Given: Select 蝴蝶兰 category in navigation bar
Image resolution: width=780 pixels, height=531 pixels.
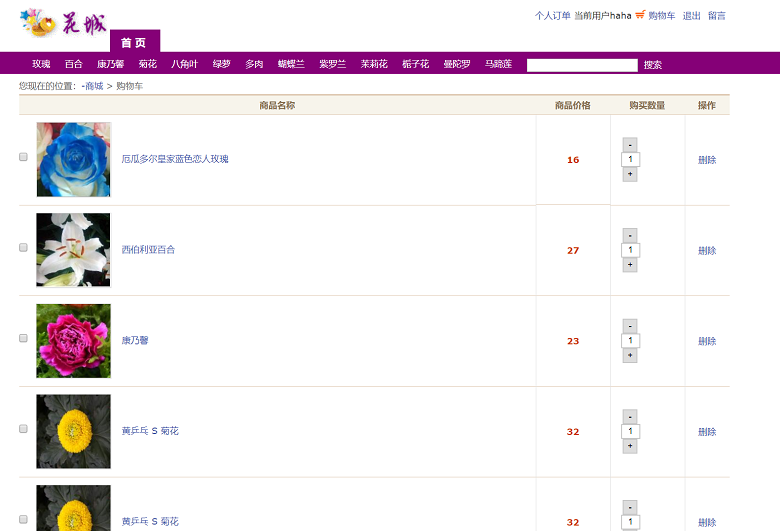Looking at the screenshot, I should point(291,64).
